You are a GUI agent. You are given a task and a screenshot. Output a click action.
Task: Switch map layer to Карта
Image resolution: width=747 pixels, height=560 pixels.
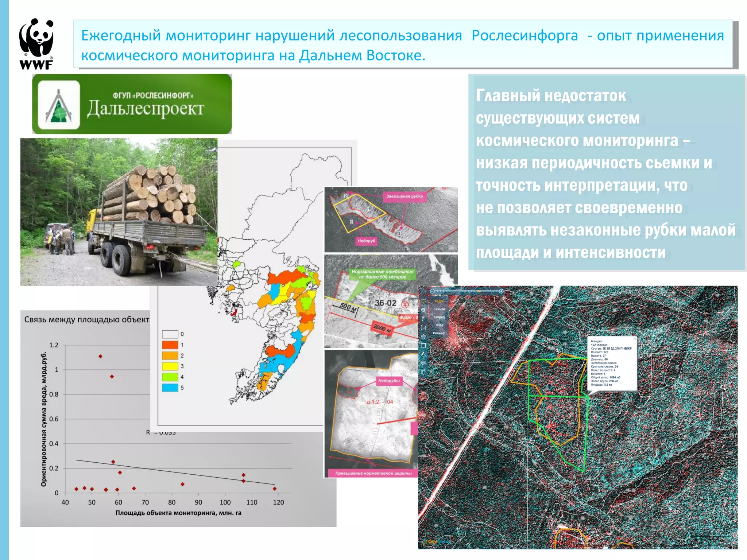point(439,301)
